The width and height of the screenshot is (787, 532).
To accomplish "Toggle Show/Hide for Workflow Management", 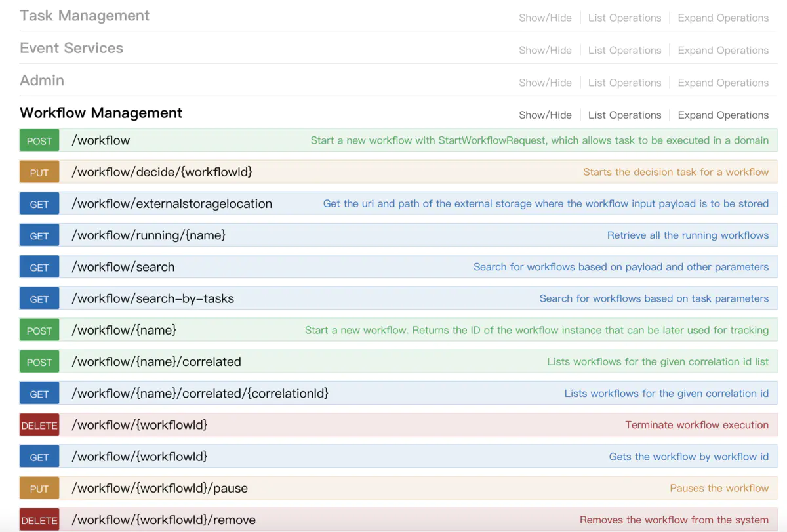I will tap(545, 115).
